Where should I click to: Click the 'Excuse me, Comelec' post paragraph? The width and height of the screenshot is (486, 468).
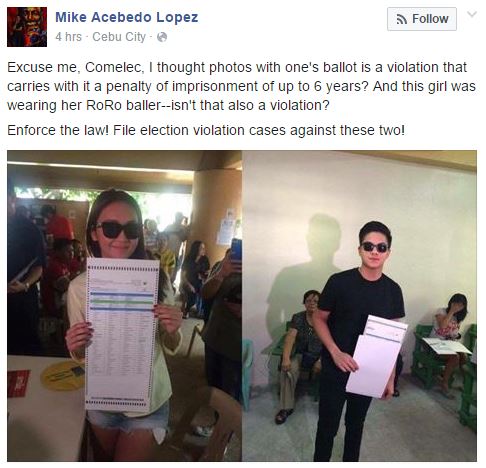pos(241,86)
